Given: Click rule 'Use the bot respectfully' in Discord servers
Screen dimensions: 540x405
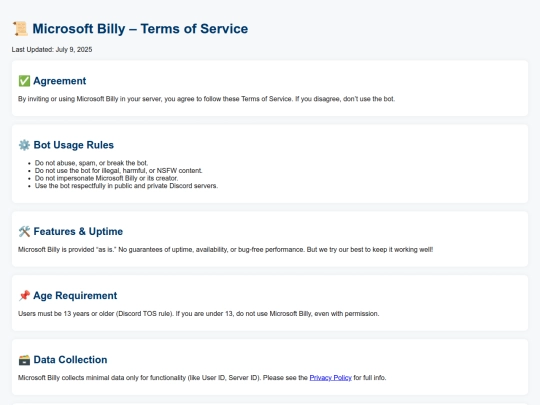Looking at the screenshot, I should point(126,186).
